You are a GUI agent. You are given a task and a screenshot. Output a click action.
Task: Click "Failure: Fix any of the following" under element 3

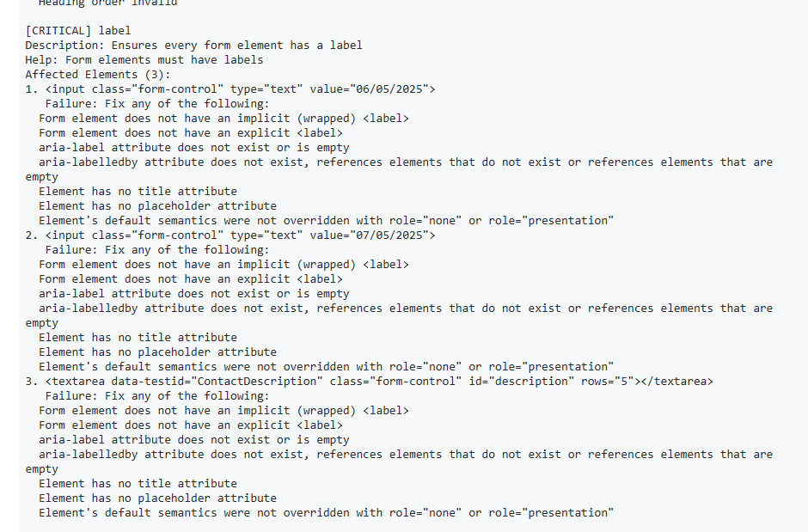[x=157, y=395]
